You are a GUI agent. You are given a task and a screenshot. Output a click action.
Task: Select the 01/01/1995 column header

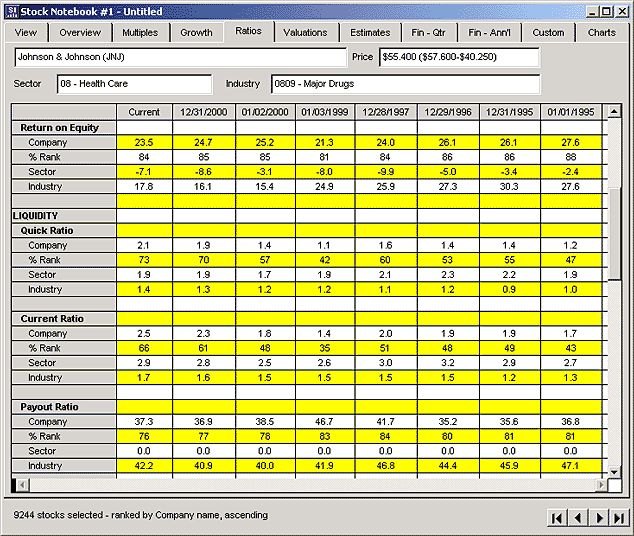[571, 112]
